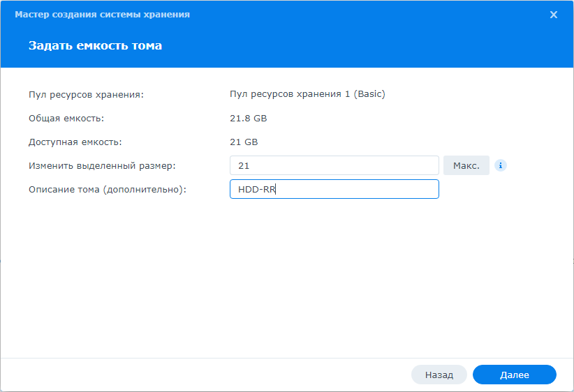Click the 'Задать емкость тома' heading
574x392 pixels.
(95, 45)
